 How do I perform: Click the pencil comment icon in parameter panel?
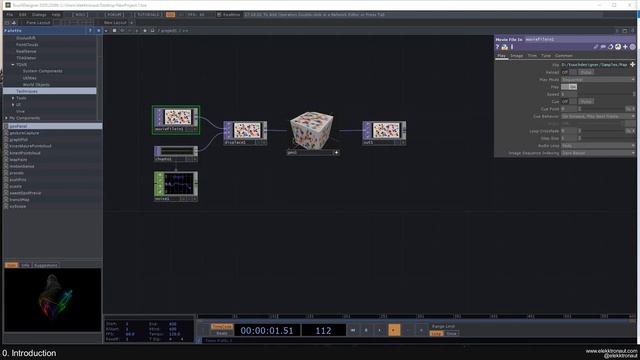pos(596,47)
